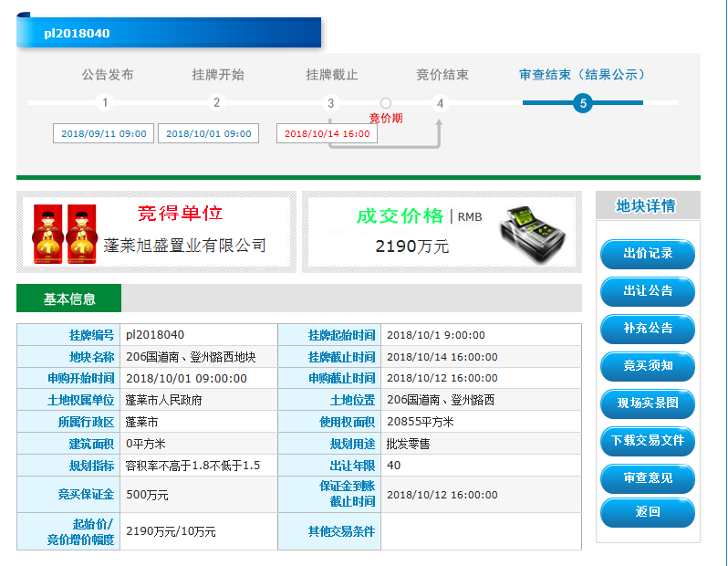Click the pl2018040 title banner
The image size is (728, 566).
169,33
